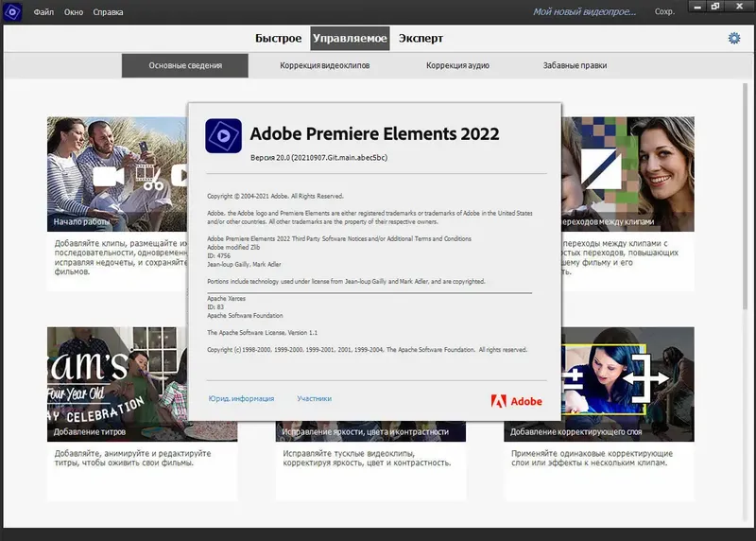
Task: Select the Коррекция аудио tab
Action: [x=457, y=65]
